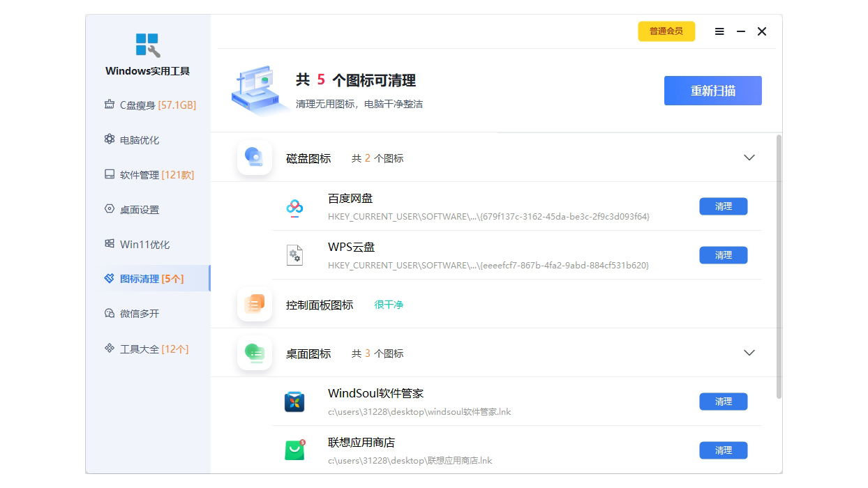This screenshot has width=868, height=488.
Task: Collapse the 桌面图标 section chevron
Action: point(749,353)
